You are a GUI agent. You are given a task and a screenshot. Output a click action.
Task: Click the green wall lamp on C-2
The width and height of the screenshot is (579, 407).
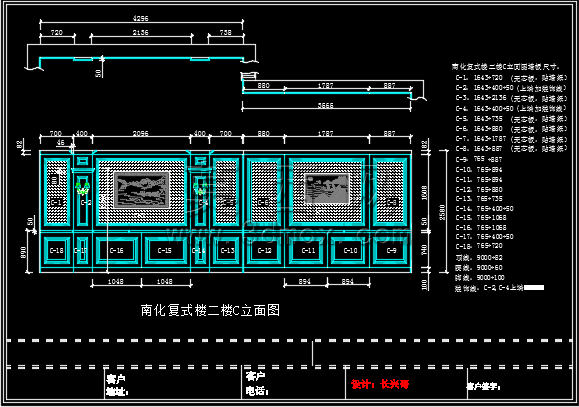coord(82,188)
